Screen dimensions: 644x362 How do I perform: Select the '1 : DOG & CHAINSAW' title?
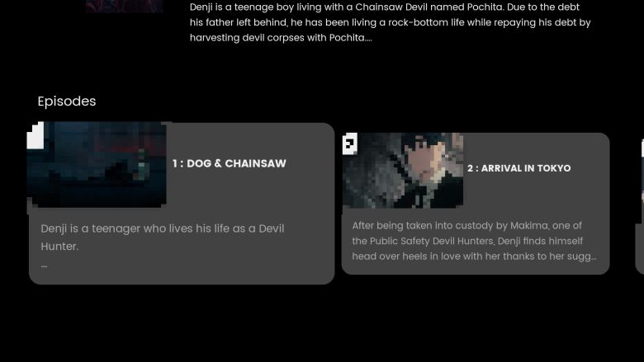tap(230, 163)
